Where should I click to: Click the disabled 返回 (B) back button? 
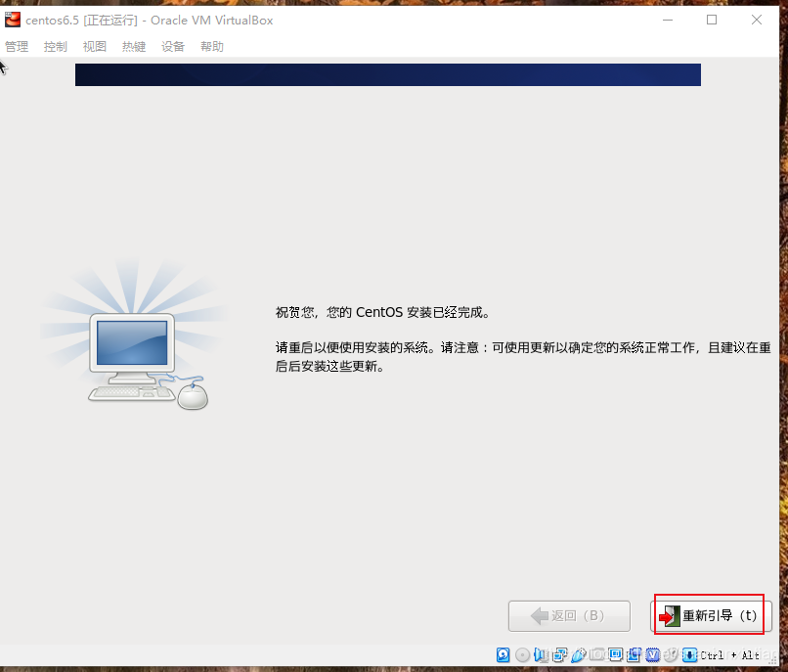click(569, 615)
